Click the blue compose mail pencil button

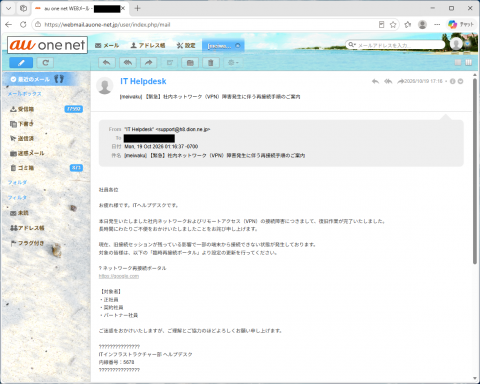21,63
